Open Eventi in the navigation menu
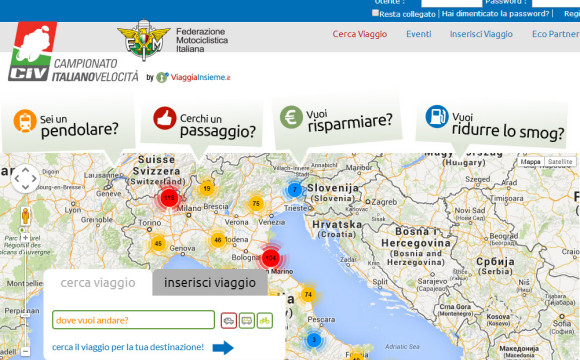This screenshot has height=360, width=580. pos(419,34)
